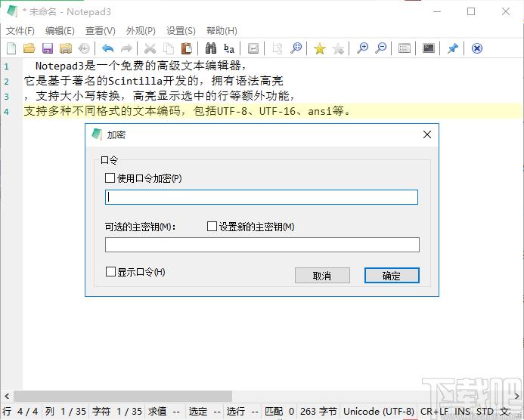Close the 加密 dialog

[x=427, y=134]
